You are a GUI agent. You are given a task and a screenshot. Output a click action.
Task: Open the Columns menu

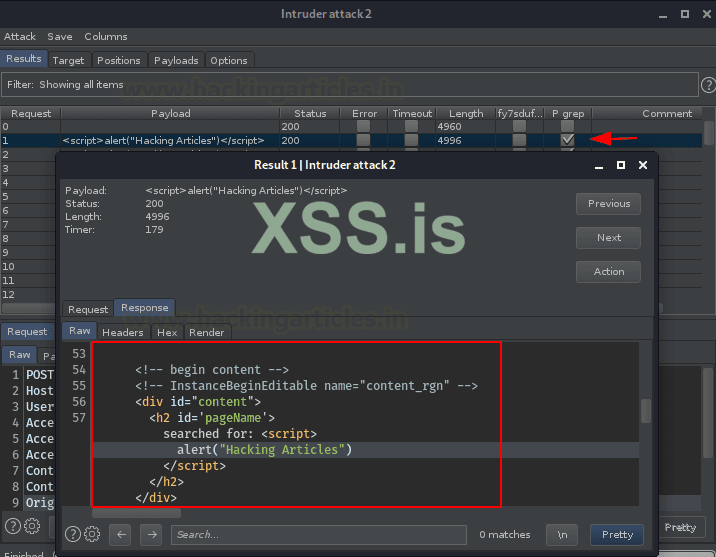pos(106,37)
